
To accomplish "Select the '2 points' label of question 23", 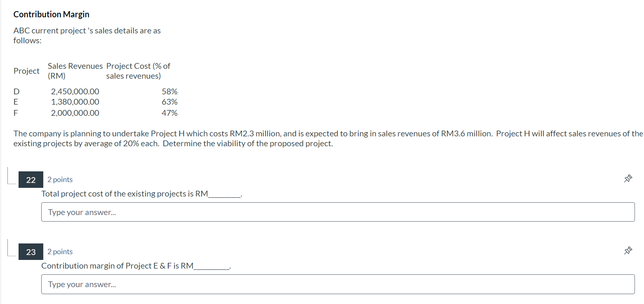I will tap(60, 252).
